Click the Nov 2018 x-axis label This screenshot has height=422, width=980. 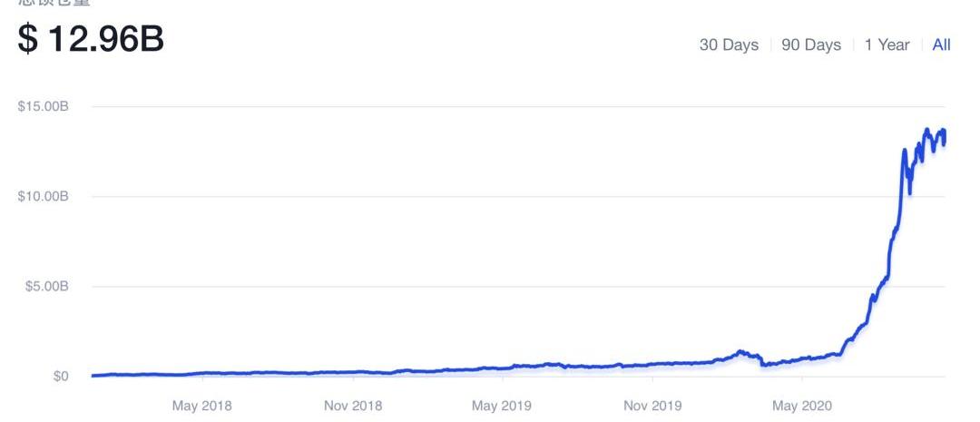pos(352,406)
